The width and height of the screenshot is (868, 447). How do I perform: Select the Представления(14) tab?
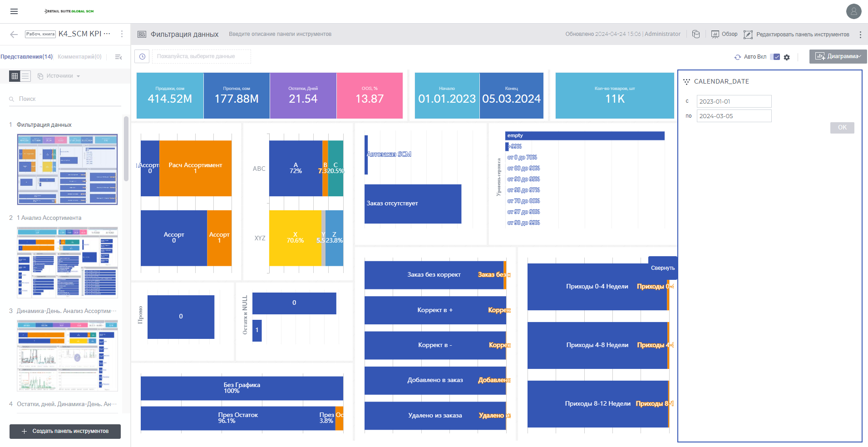pos(26,57)
